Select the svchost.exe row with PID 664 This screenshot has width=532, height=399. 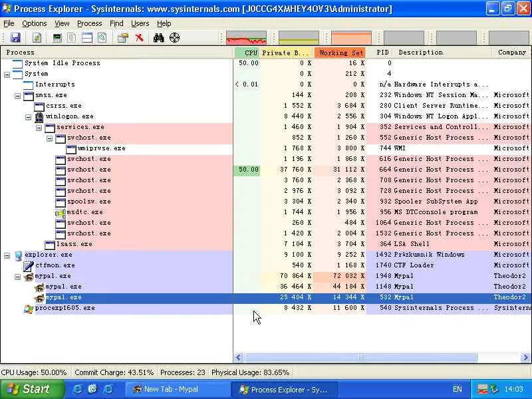265,170
